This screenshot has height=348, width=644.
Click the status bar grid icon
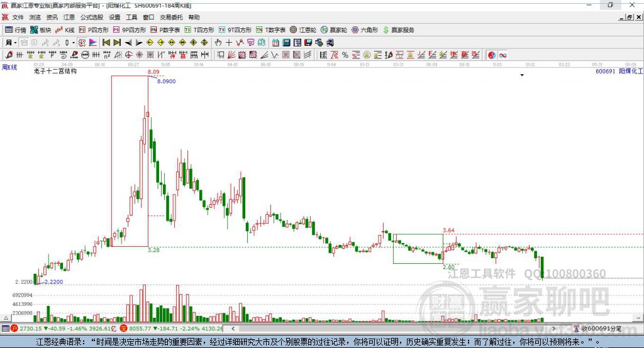point(5,329)
